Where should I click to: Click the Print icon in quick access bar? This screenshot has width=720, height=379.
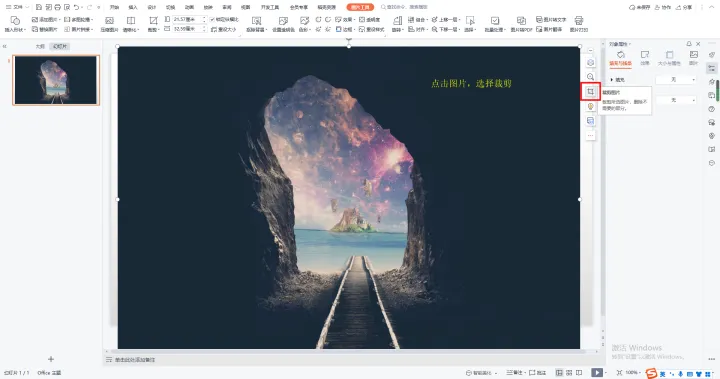(57, 7)
